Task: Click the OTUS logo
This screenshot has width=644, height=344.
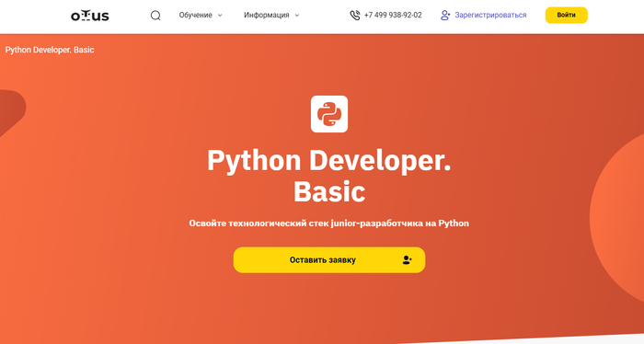Action: click(90, 16)
